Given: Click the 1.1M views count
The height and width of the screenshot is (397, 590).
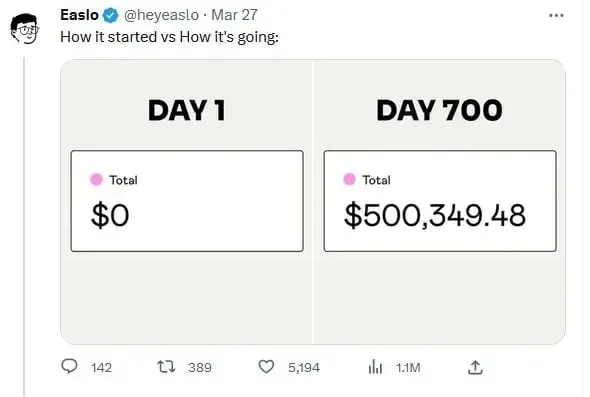Looking at the screenshot, I should coord(408,367).
